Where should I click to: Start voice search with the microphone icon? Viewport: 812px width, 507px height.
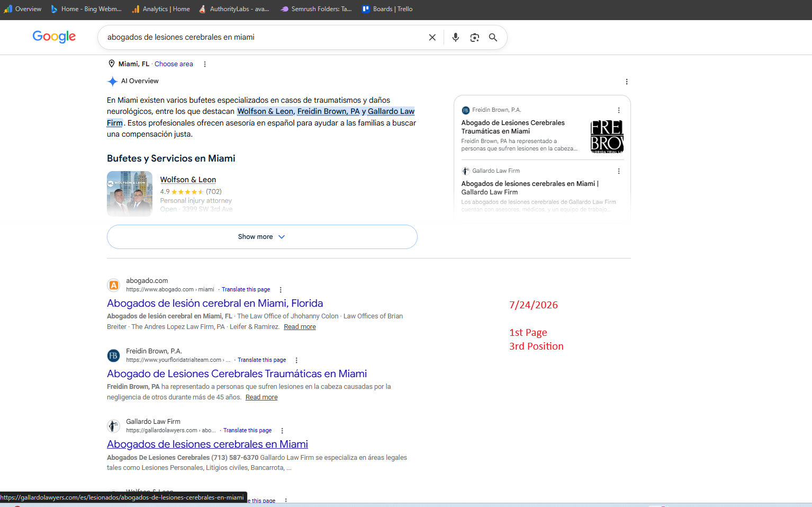pos(456,38)
